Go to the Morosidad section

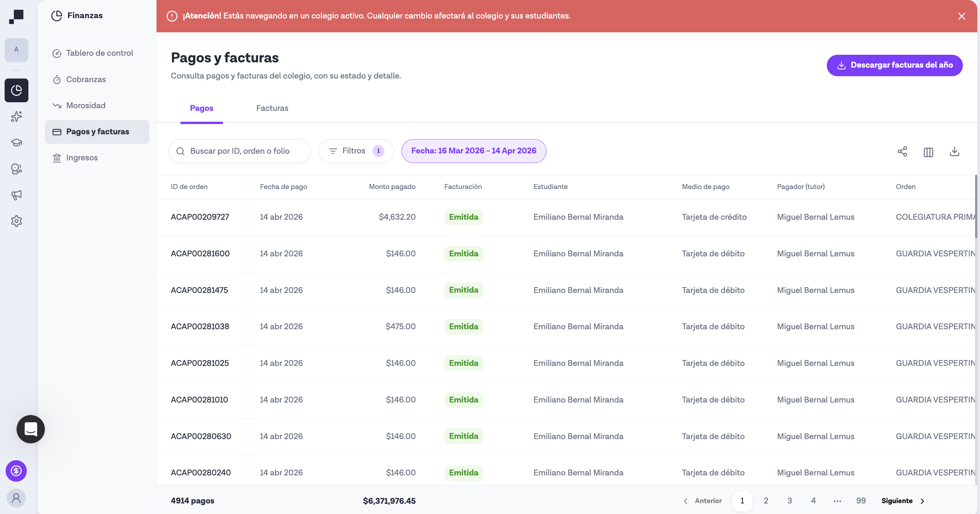point(86,105)
